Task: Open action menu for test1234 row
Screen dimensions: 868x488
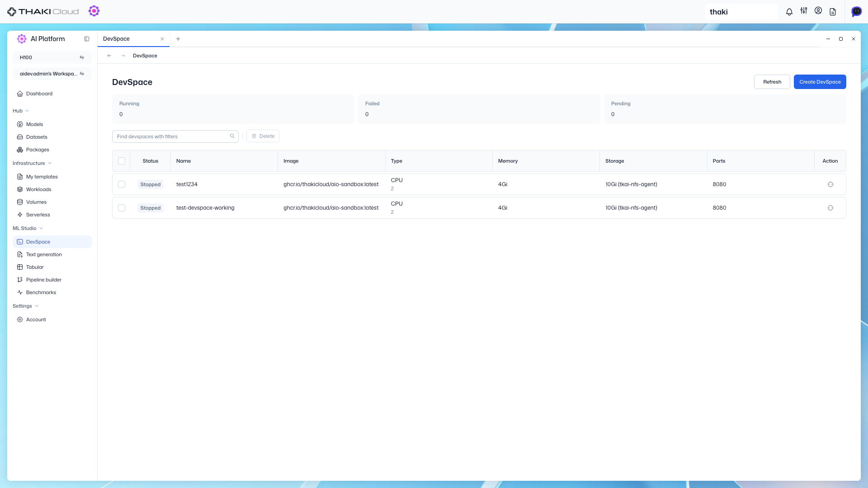Action: [x=830, y=184]
